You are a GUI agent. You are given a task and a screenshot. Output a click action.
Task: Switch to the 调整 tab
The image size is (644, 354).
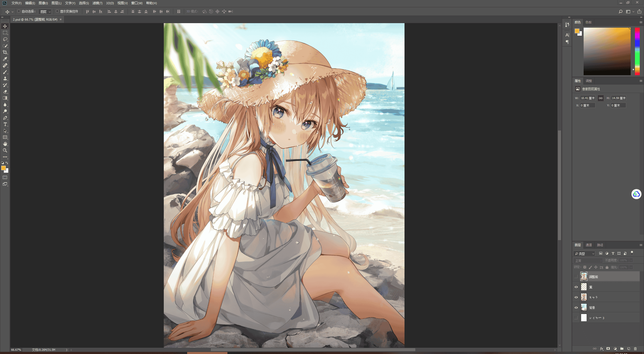(589, 81)
